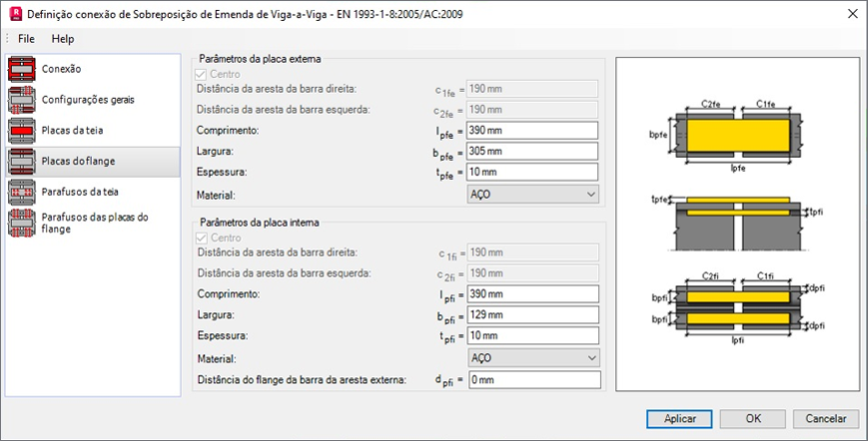
Task: Click the Placas do flange icon
Action: click(22, 161)
